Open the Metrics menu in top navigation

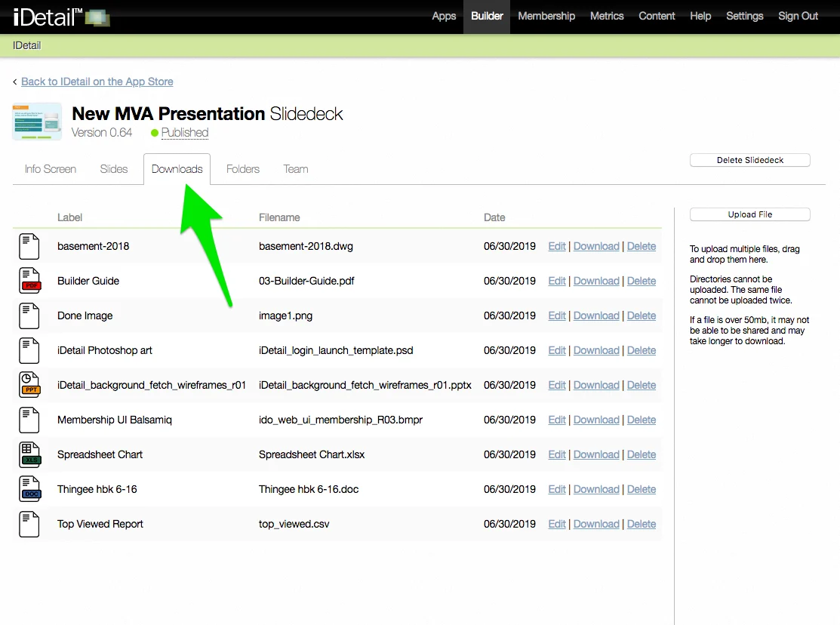[x=607, y=16]
